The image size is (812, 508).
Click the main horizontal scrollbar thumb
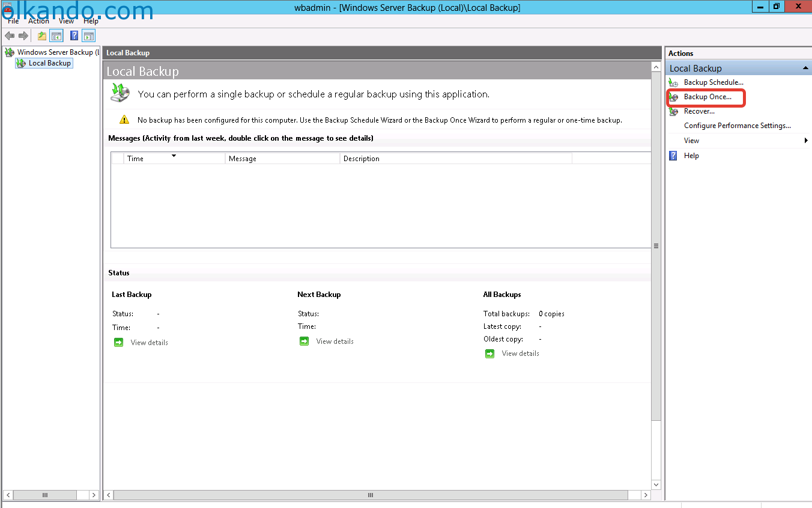click(x=371, y=495)
